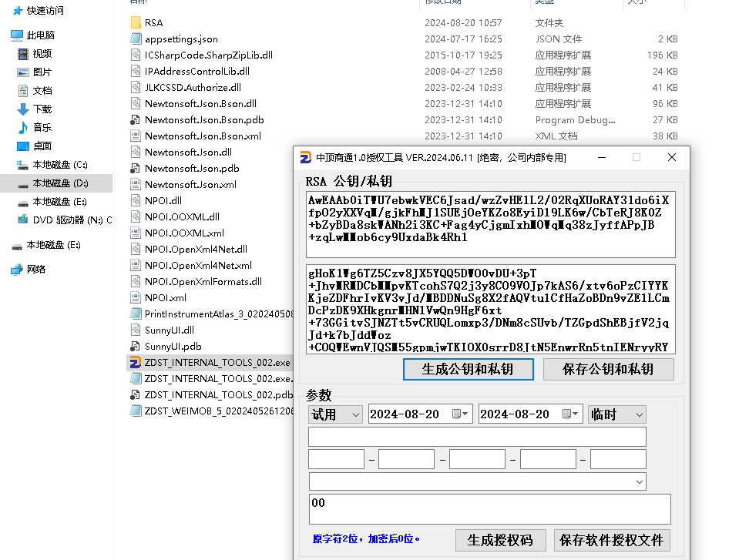Select local disk (D:) in the navigation tree

pos(60,183)
